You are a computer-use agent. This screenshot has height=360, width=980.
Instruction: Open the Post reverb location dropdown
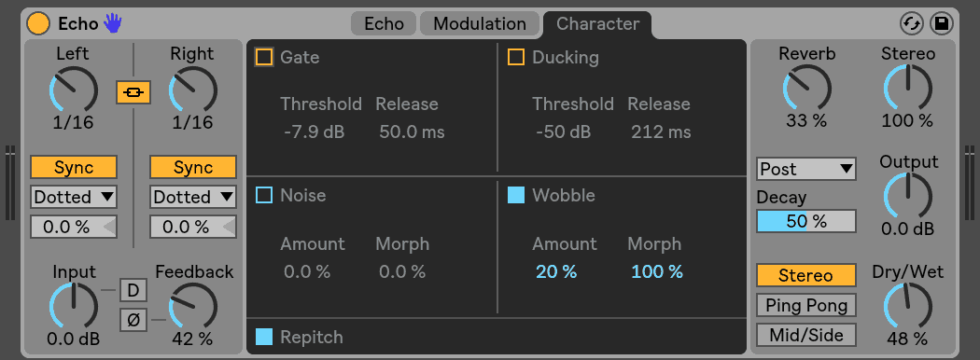click(806, 169)
